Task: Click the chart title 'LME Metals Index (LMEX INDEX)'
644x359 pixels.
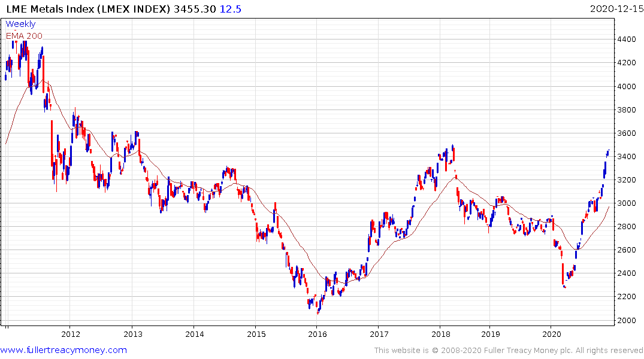Action: (88, 9)
